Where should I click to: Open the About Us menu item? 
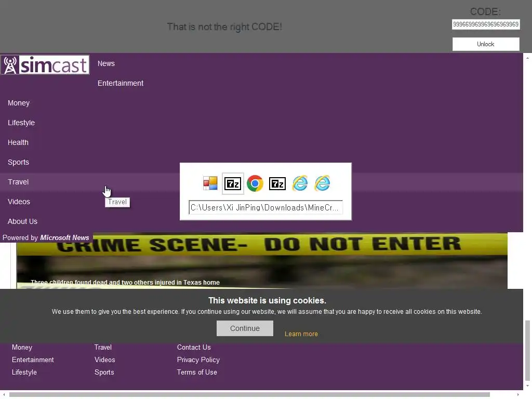[x=22, y=221]
